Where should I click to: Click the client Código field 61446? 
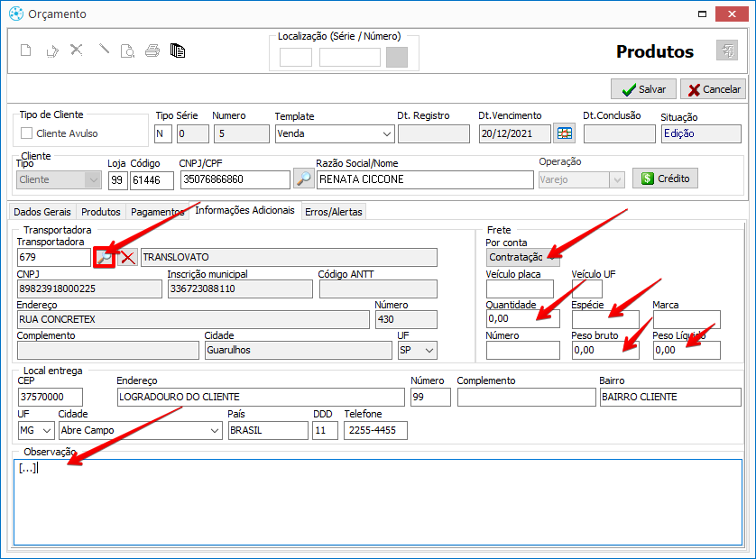[x=152, y=180]
